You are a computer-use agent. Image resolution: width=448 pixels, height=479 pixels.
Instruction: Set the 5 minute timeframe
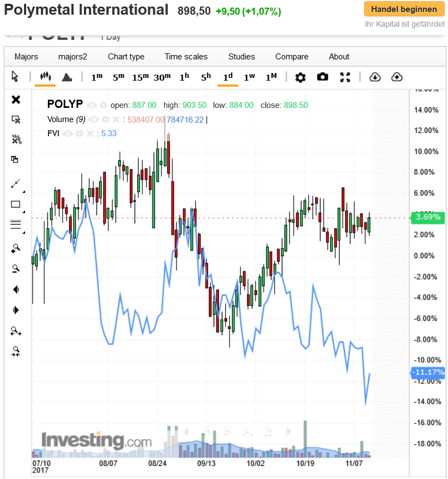(119, 77)
